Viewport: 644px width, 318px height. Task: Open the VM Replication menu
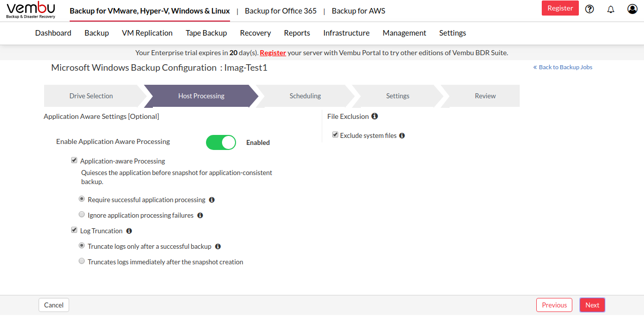[x=147, y=33]
